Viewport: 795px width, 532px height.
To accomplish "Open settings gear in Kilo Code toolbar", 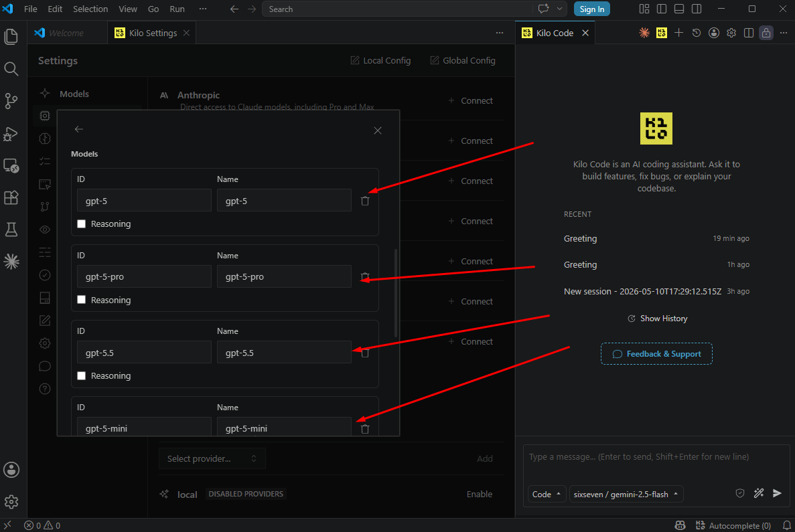I will (731, 33).
